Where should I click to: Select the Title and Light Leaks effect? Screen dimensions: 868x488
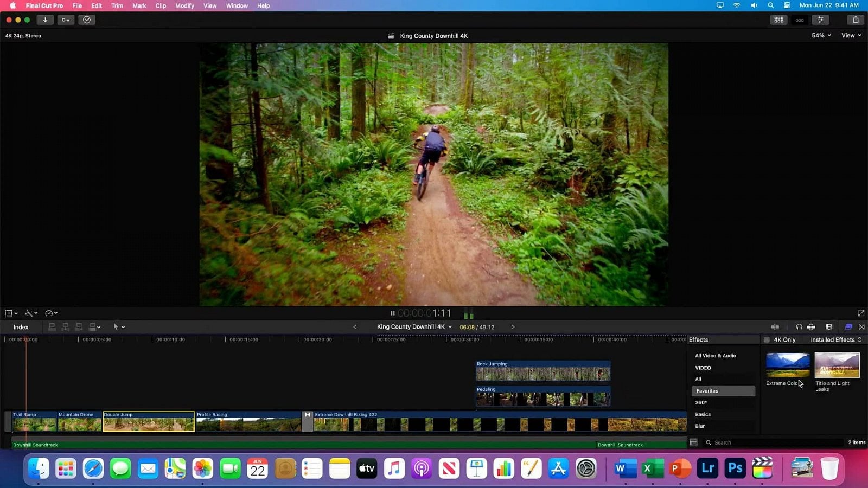(x=837, y=365)
